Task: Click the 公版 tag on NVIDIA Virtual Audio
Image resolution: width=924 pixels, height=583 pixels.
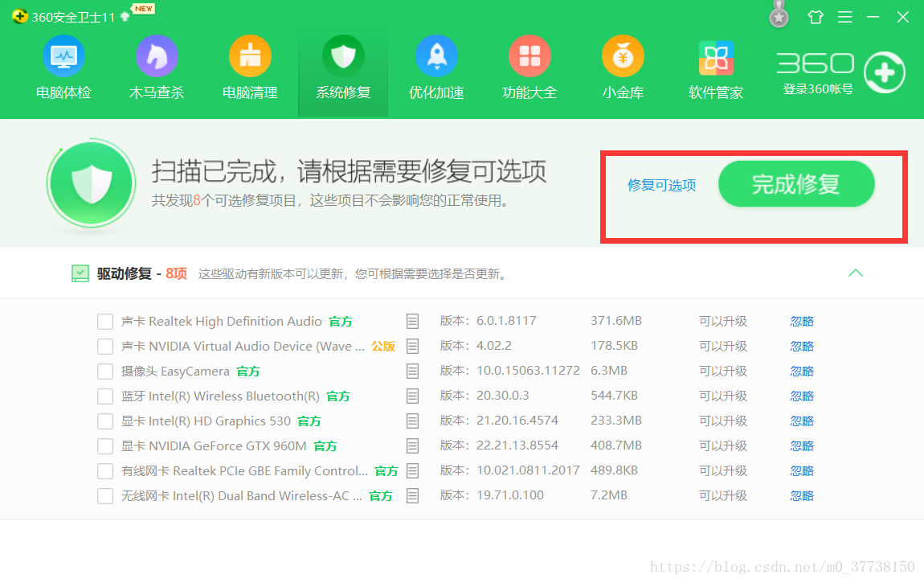Action: [383, 346]
